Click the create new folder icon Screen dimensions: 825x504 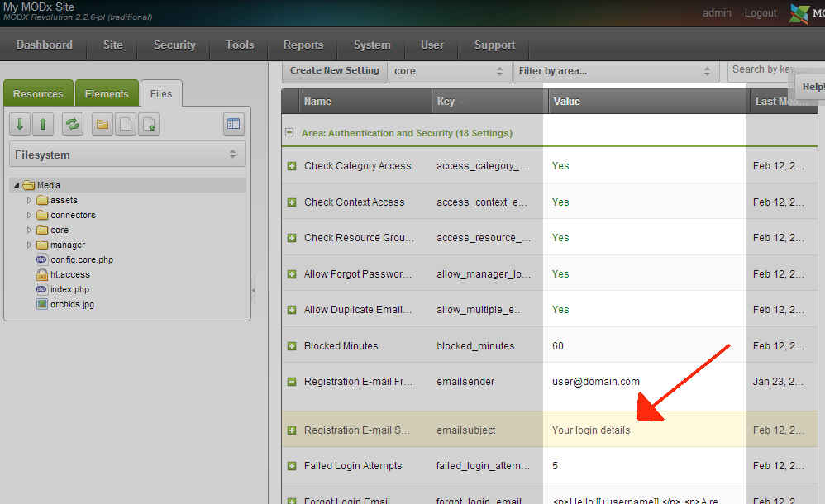tap(103, 124)
